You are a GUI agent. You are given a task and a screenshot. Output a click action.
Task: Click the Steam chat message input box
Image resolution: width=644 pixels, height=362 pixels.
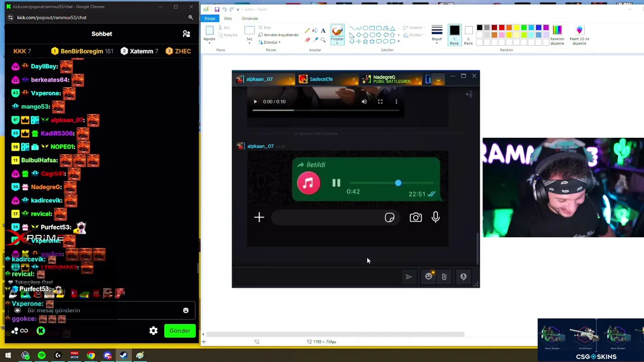[x=318, y=277]
